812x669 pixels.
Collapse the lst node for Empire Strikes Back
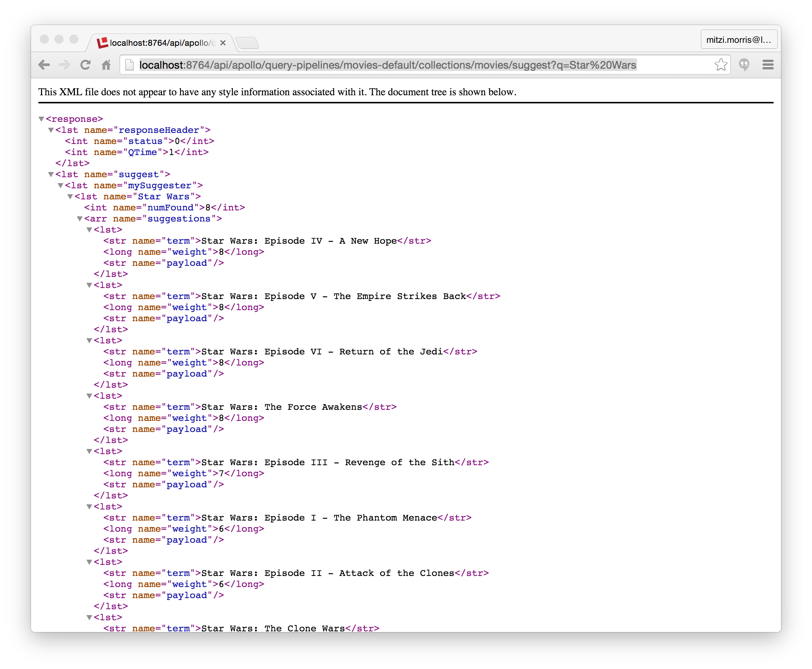89,285
